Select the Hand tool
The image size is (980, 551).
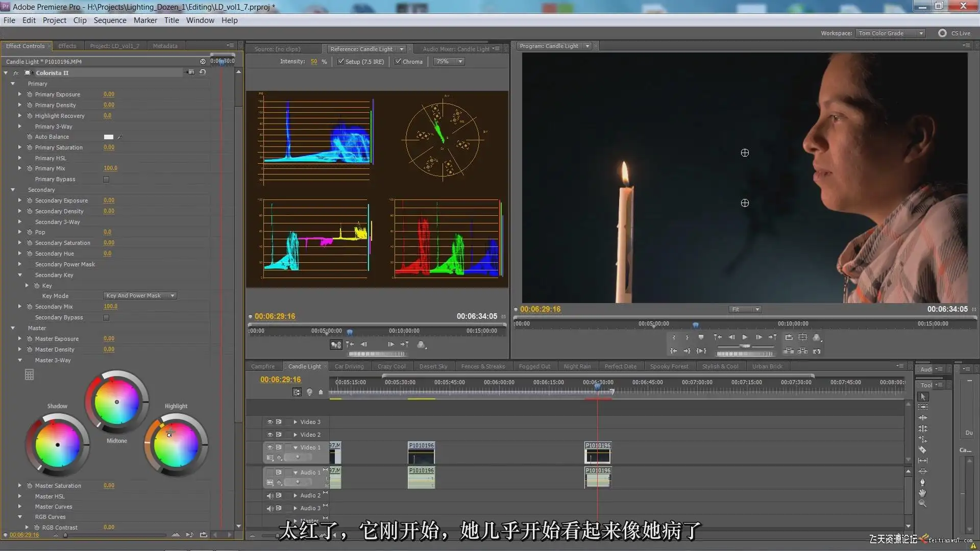pos(922,493)
